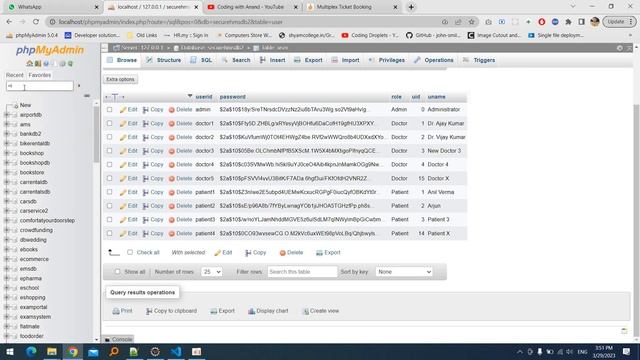This screenshot has width=640, height=360.
Task: Enable the Show all checkbox
Action: point(118,271)
